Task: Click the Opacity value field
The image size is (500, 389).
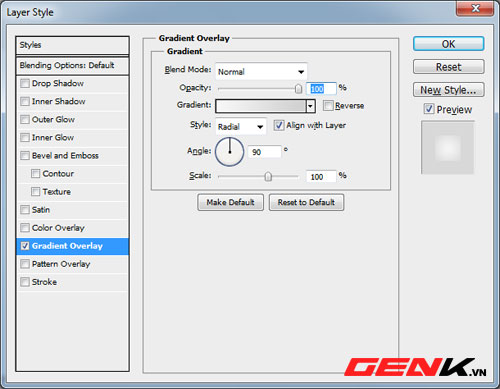Action: pos(321,89)
